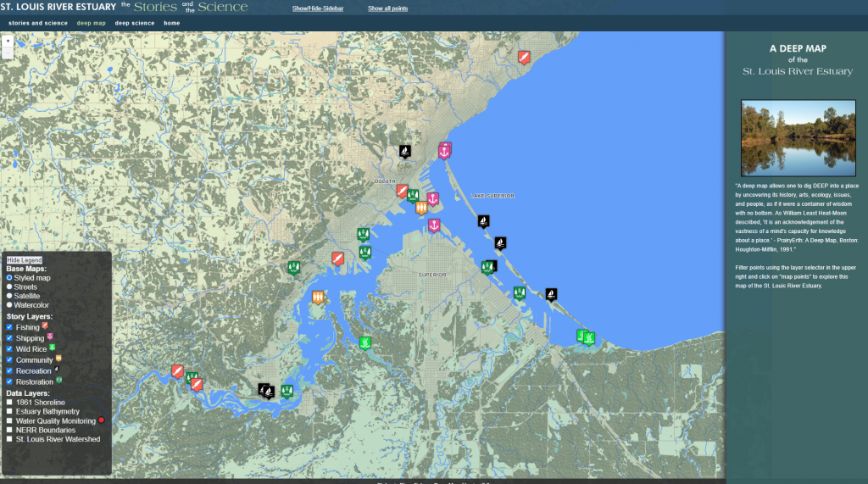
Task: Check Water Quality Monitoring layer
Action: coord(9,421)
